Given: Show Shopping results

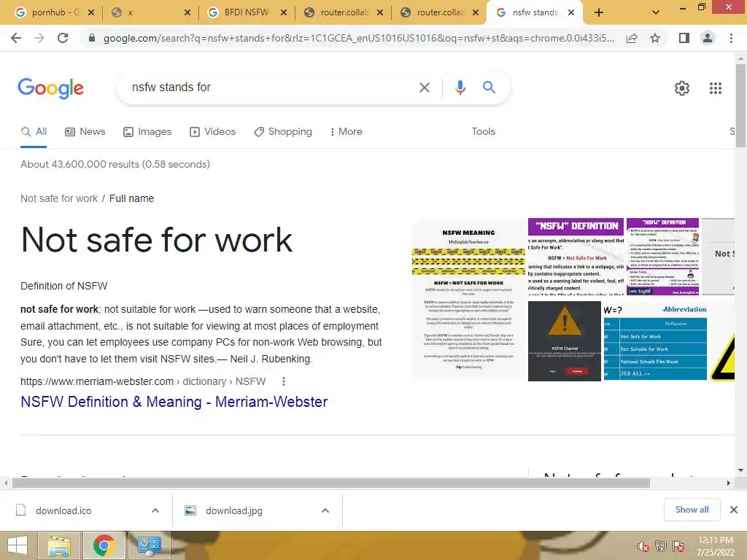Looking at the screenshot, I should [283, 132].
